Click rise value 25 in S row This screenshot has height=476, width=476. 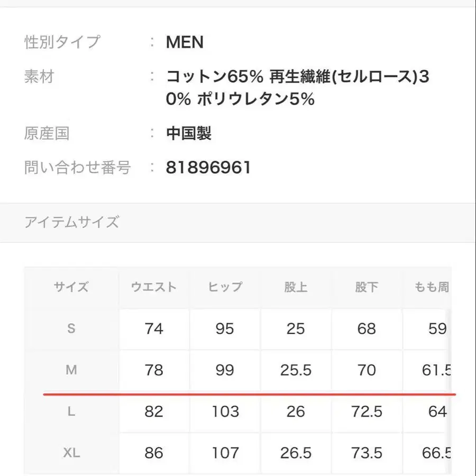296,328
